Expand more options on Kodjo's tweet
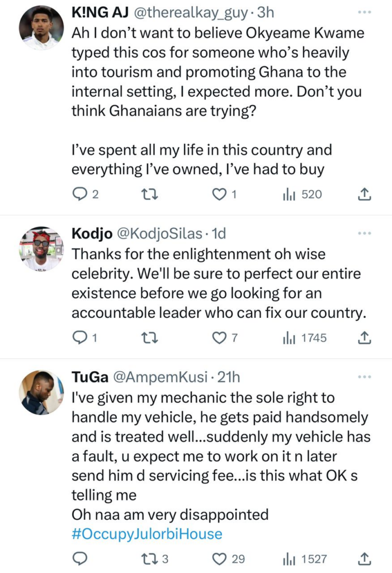Image resolution: width=392 pixels, height=573 pixels. pyautogui.click(x=364, y=233)
